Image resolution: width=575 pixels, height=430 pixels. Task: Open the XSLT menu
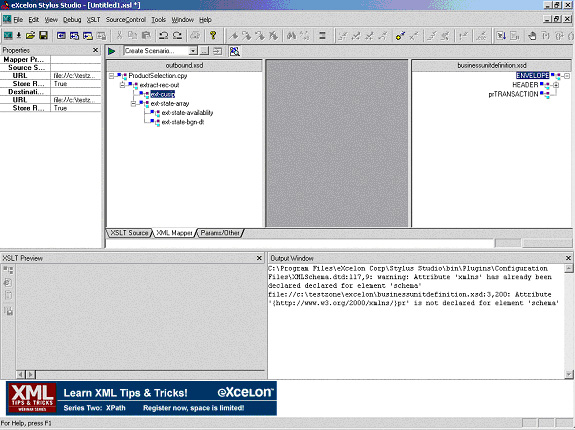(x=93, y=20)
